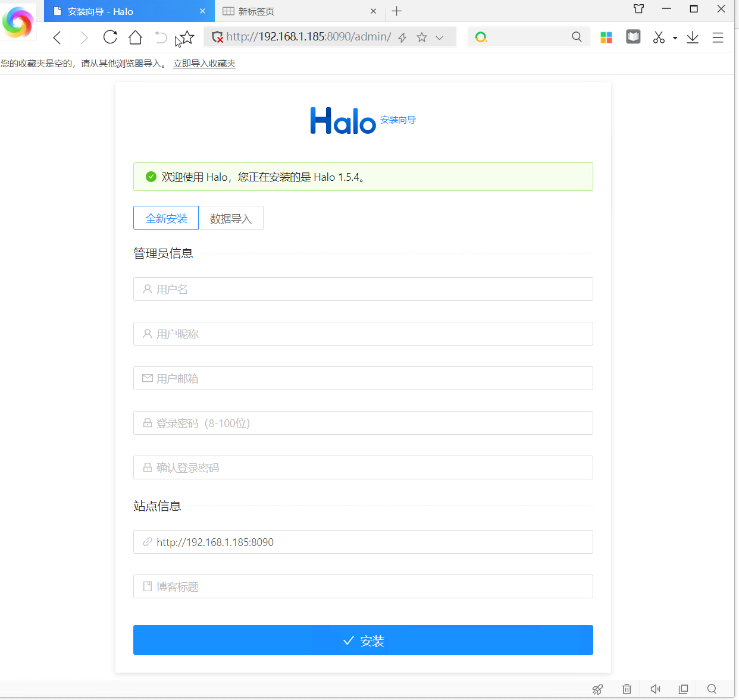
Task: Select the 全新安装 tab
Action: click(166, 218)
